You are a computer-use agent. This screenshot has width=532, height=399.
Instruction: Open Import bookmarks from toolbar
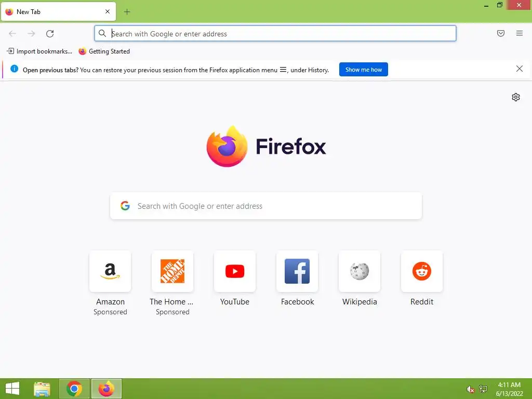39,51
